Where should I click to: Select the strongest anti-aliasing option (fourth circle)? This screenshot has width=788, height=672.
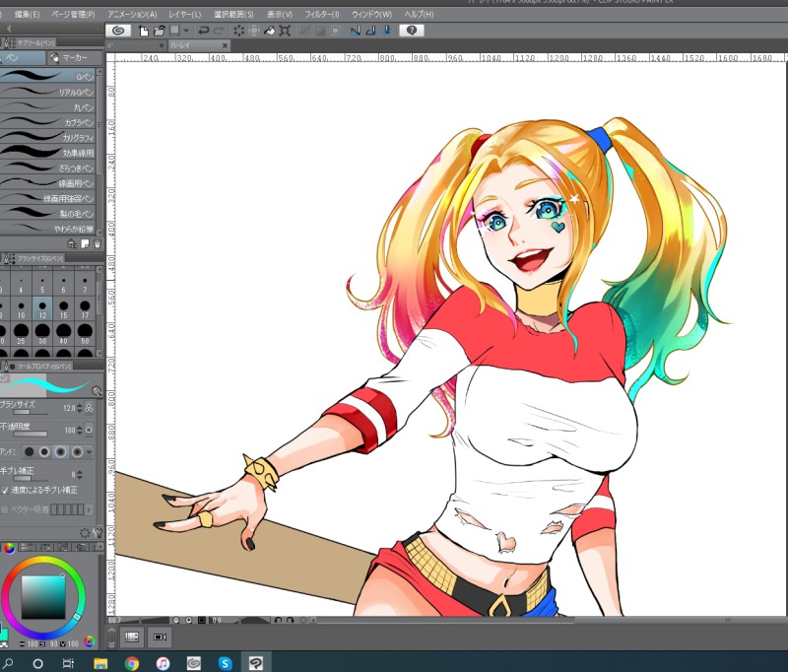point(77,452)
